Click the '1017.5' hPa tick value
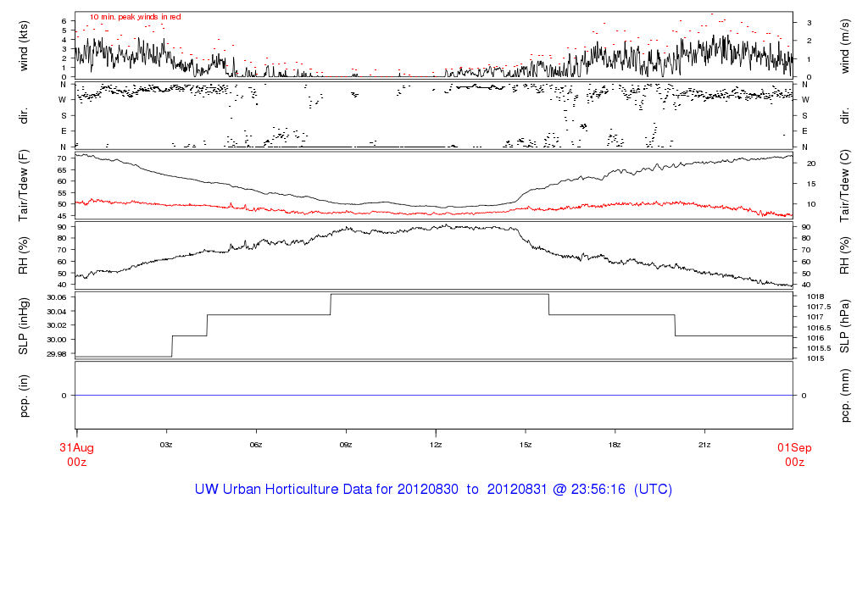868x593 pixels. (x=819, y=307)
